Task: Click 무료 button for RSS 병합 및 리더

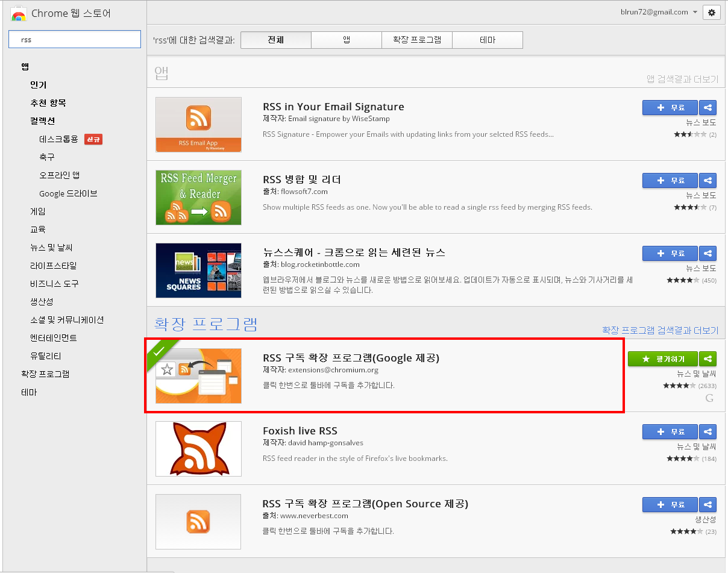Action: [x=670, y=180]
